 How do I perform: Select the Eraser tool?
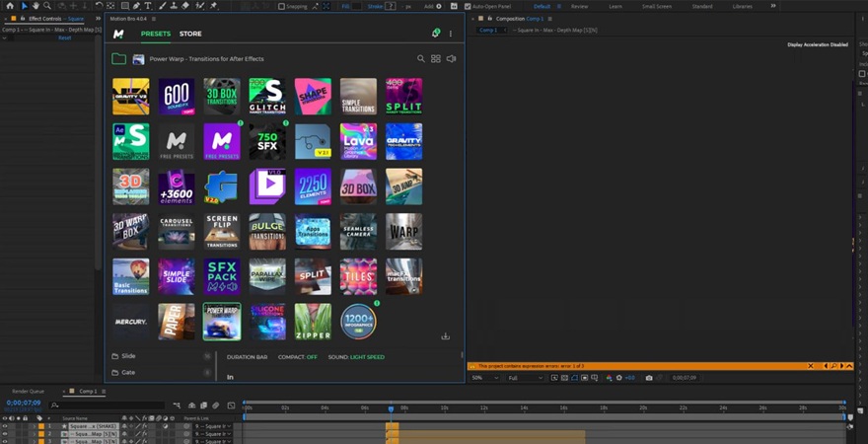(184, 6)
